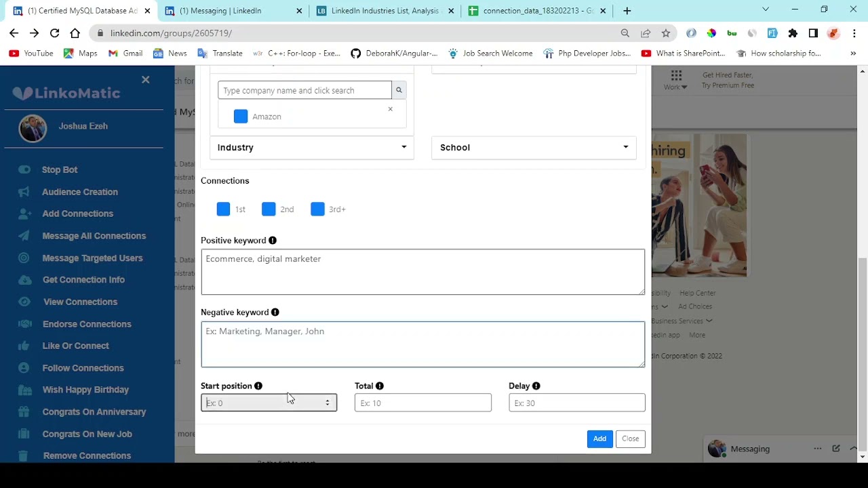This screenshot has height=488, width=868.
Task: Switch to the LinkedIn Industries List tab
Action: pos(385,11)
